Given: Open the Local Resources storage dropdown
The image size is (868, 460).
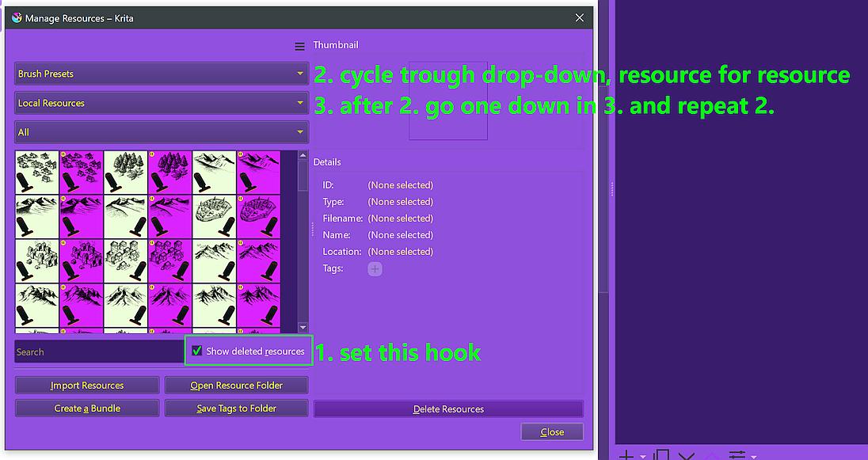Looking at the screenshot, I should [x=161, y=103].
